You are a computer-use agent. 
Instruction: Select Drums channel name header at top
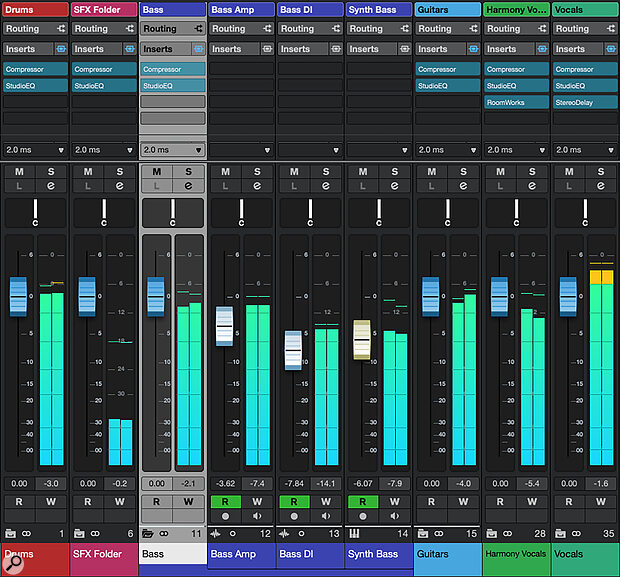(35, 9)
